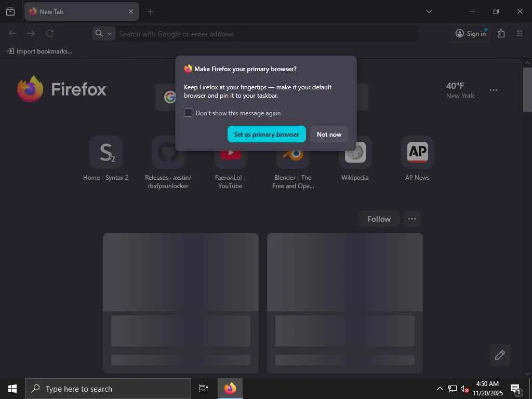Image resolution: width=532 pixels, height=399 pixels.
Task: Open the weather widget options menu
Action: tap(494, 90)
